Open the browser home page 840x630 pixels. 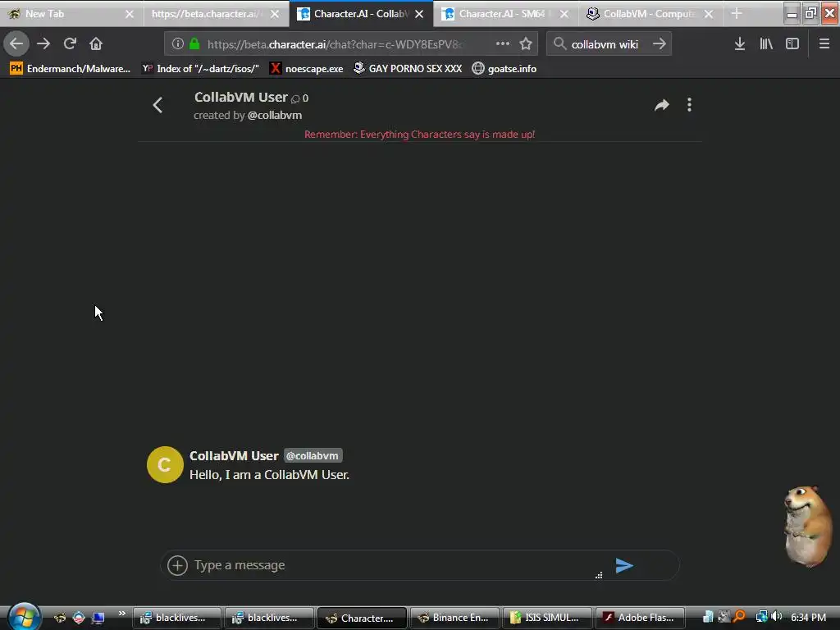tap(96, 44)
